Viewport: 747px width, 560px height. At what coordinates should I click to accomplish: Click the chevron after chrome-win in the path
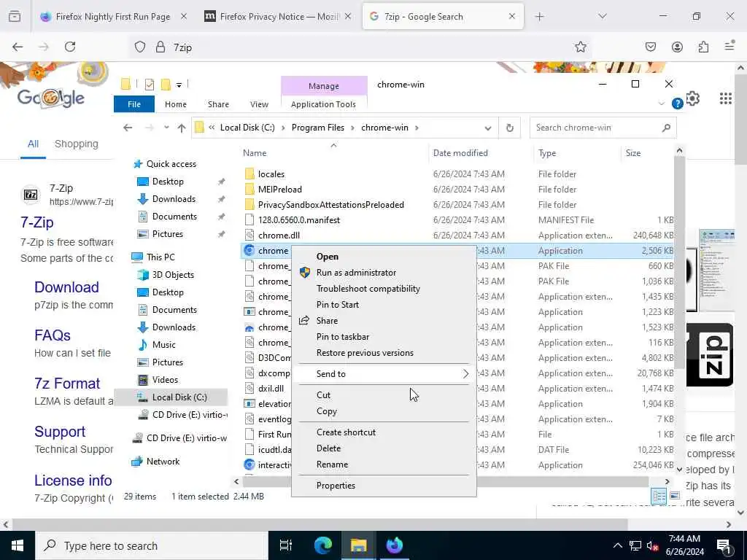click(417, 128)
